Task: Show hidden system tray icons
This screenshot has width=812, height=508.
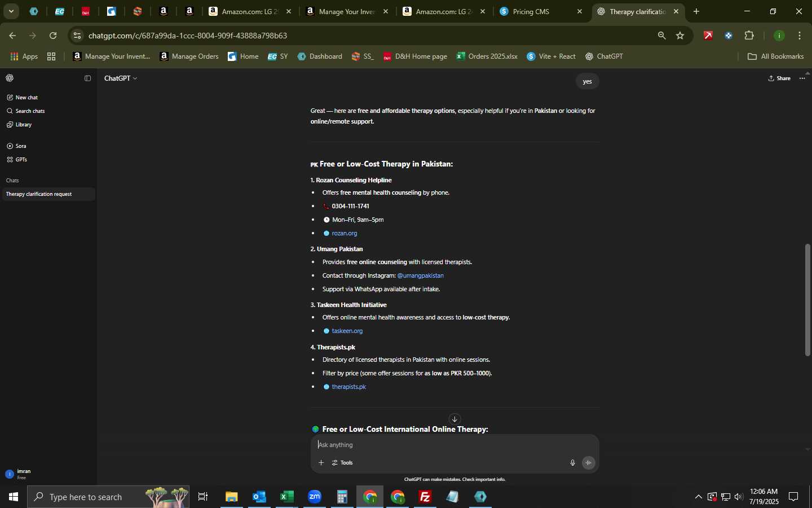Action: [699, 497]
